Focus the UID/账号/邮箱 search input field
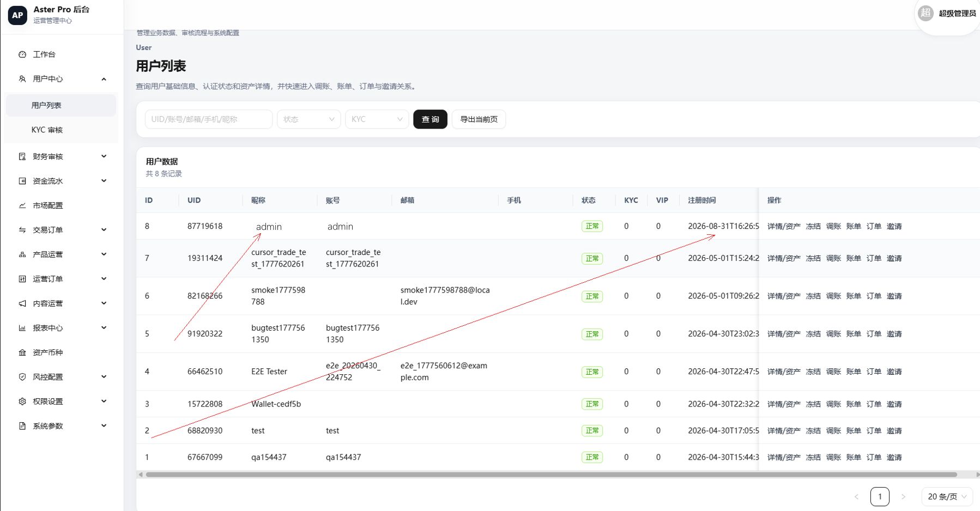This screenshot has height=511, width=980. coord(209,119)
